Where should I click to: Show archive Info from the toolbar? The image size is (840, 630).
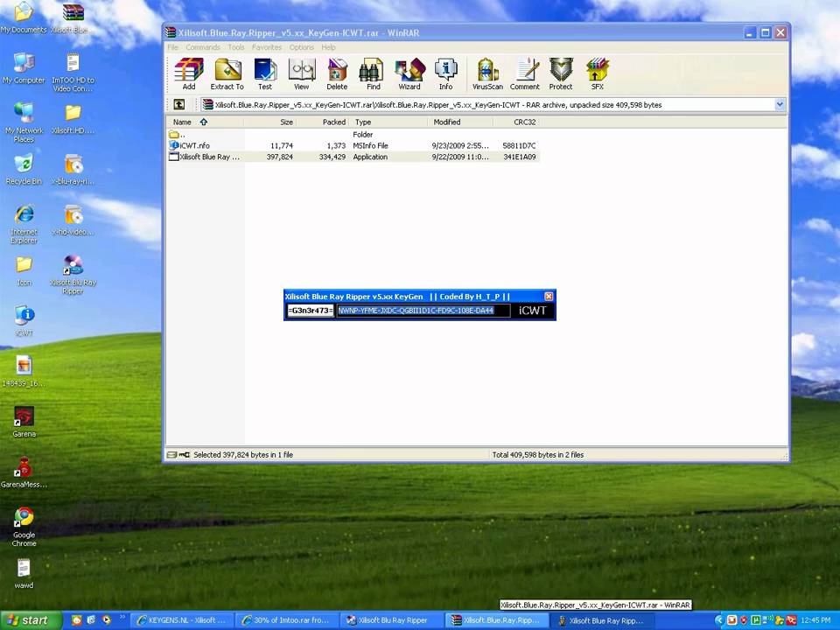[x=445, y=73]
